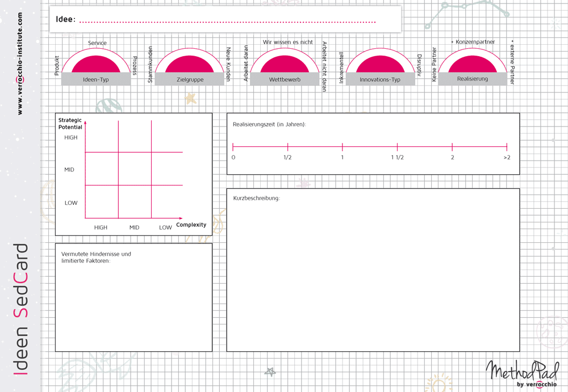Click the pink Zielgruppe gauge dial
The height and width of the screenshot is (392, 568).
(x=190, y=64)
